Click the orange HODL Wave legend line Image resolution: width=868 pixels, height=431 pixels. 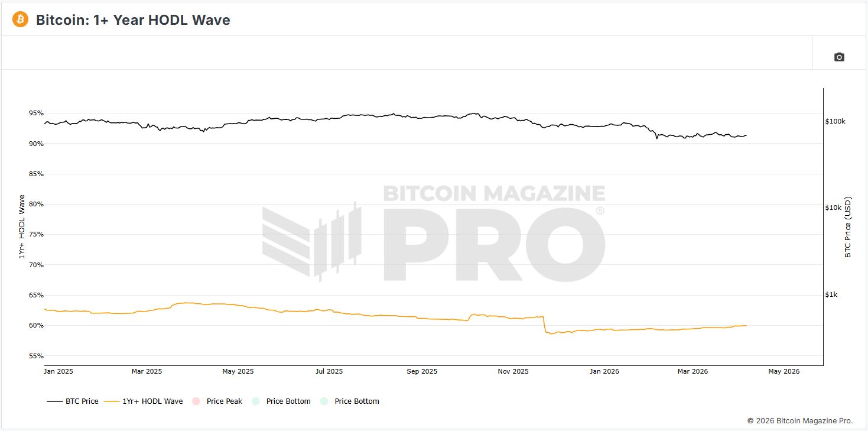click(112, 401)
